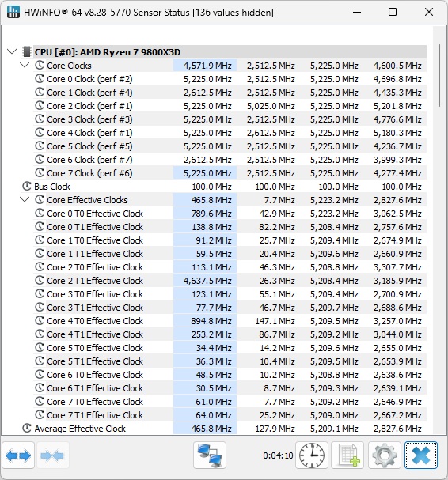Click clock icon beside Core Clocks
This screenshot has height=480, width=448.
[40, 65]
